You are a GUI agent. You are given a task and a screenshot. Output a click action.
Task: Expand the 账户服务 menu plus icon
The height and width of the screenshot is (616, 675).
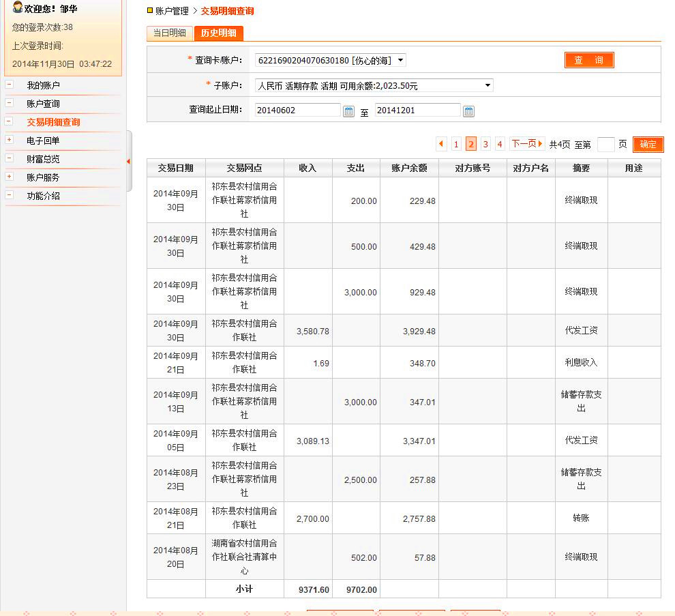[10, 177]
